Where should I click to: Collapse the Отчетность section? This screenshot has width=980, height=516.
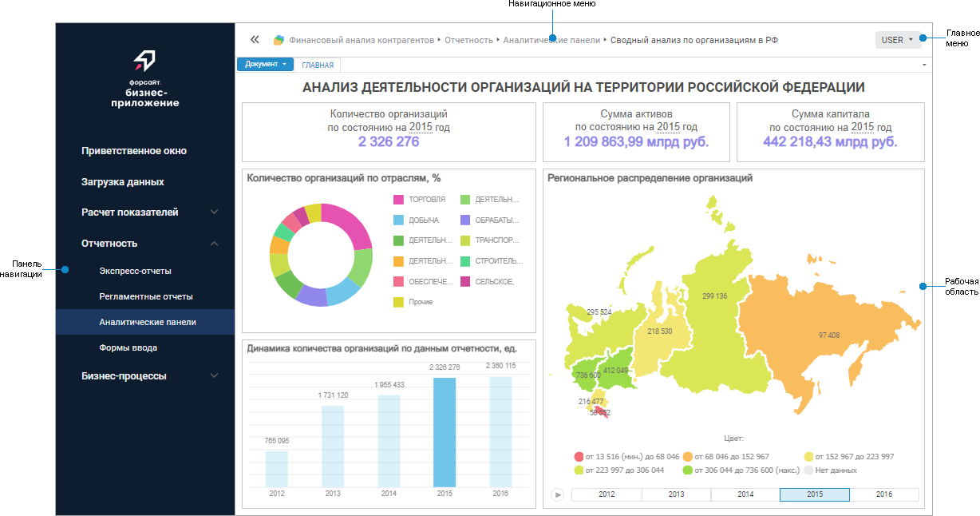(214, 244)
